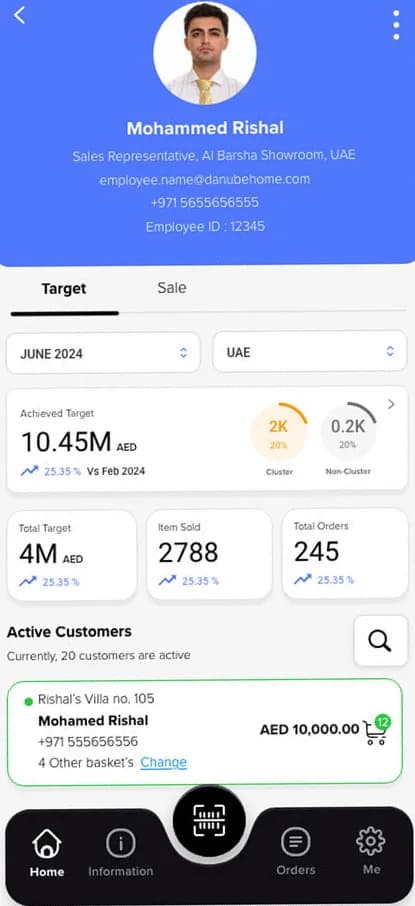This screenshot has height=906, width=415.
Task: Click 'Currently, 20 customers are active' text
Action: 99,656
